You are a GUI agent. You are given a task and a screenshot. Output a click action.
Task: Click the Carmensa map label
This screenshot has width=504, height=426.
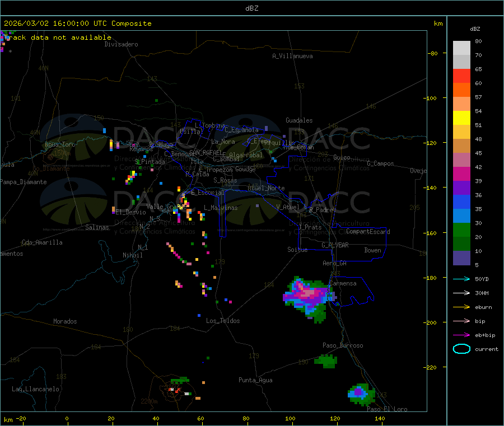pyautogui.click(x=343, y=283)
